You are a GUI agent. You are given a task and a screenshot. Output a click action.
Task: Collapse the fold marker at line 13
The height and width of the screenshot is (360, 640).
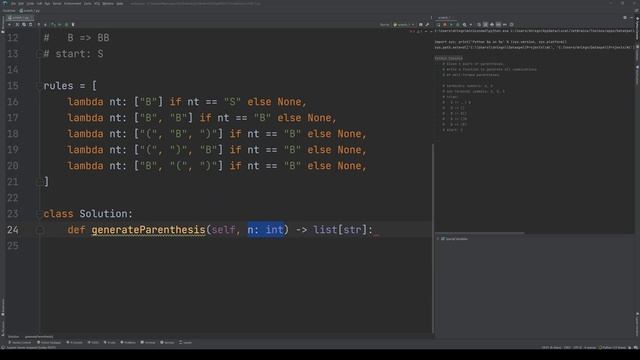tap(39, 54)
